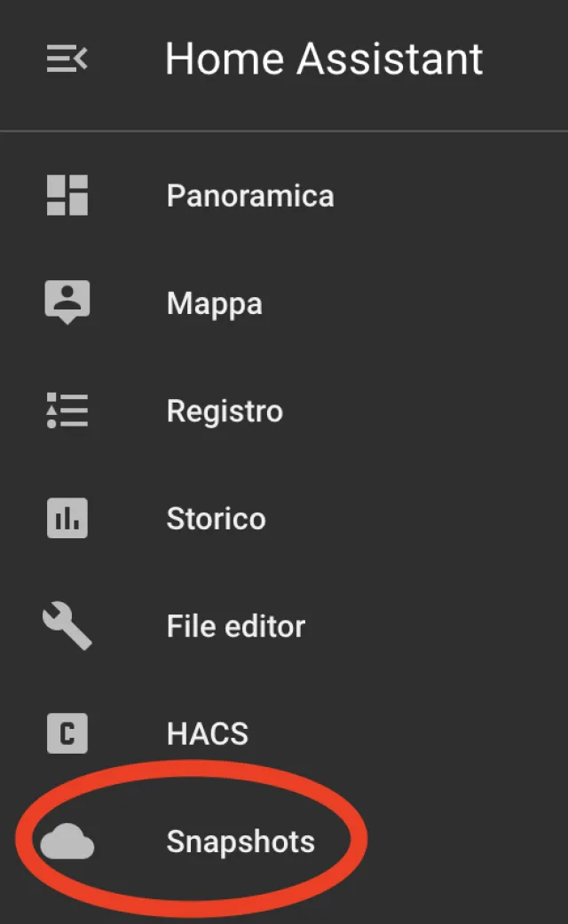Collapse the sidebar using the menu icon

pyautogui.click(x=67, y=60)
